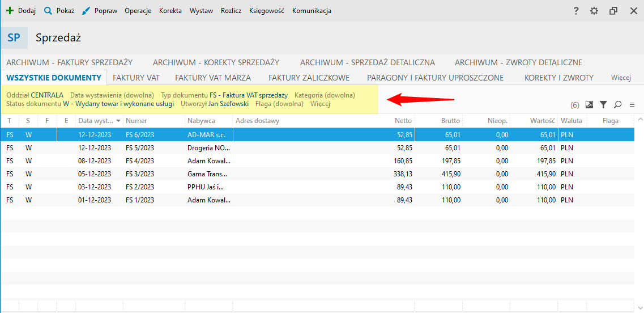Open the Kategoria (dowolna) filter

pos(325,95)
